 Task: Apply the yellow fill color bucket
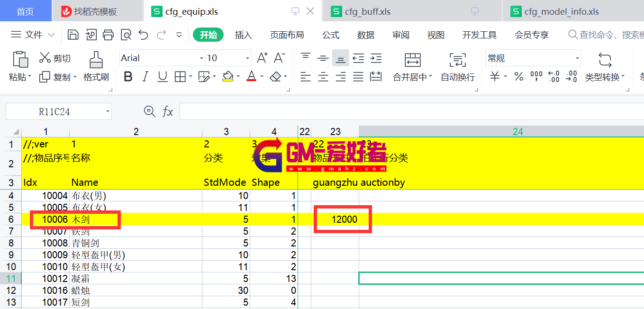(x=228, y=76)
